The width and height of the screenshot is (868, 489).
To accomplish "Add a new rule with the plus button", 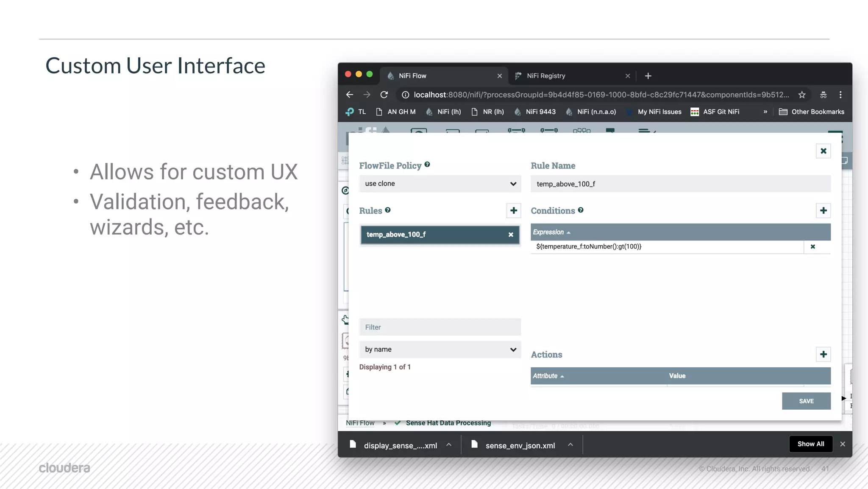I will click(x=513, y=210).
